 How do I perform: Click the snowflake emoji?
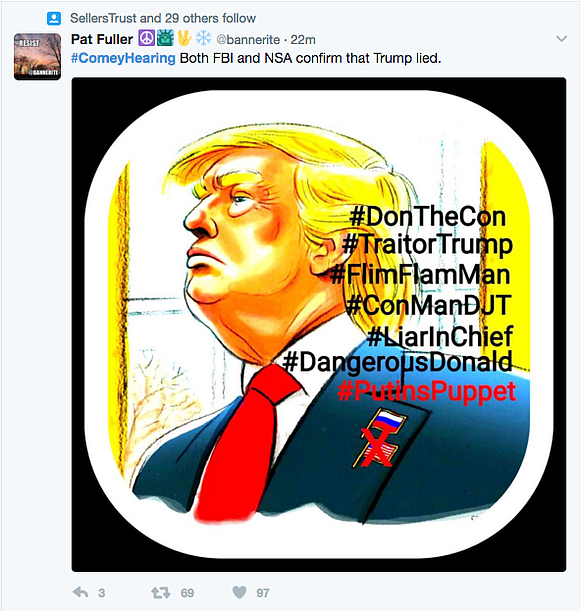coord(203,38)
